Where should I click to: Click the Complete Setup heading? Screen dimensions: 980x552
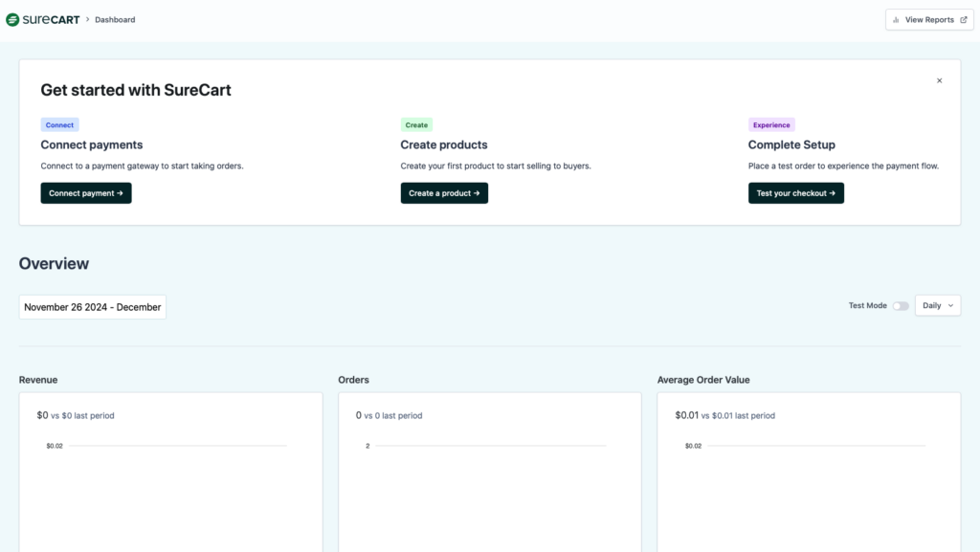coord(791,145)
